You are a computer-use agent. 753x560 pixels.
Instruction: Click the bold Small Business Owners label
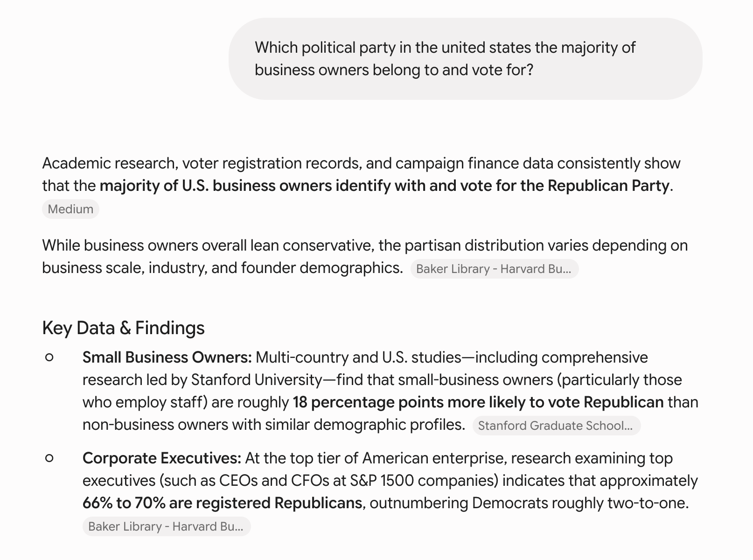(167, 357)
